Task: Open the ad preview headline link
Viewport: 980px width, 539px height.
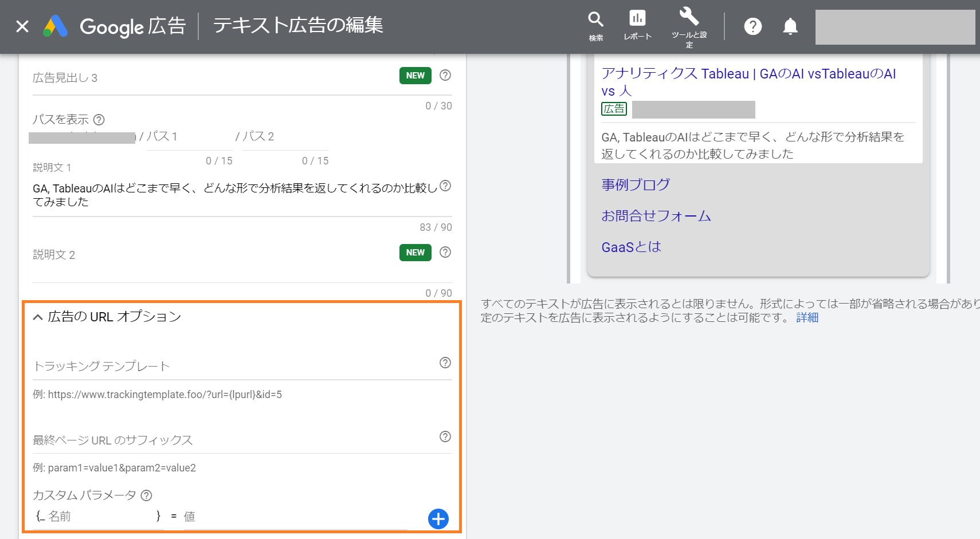Action: point(748,82)
